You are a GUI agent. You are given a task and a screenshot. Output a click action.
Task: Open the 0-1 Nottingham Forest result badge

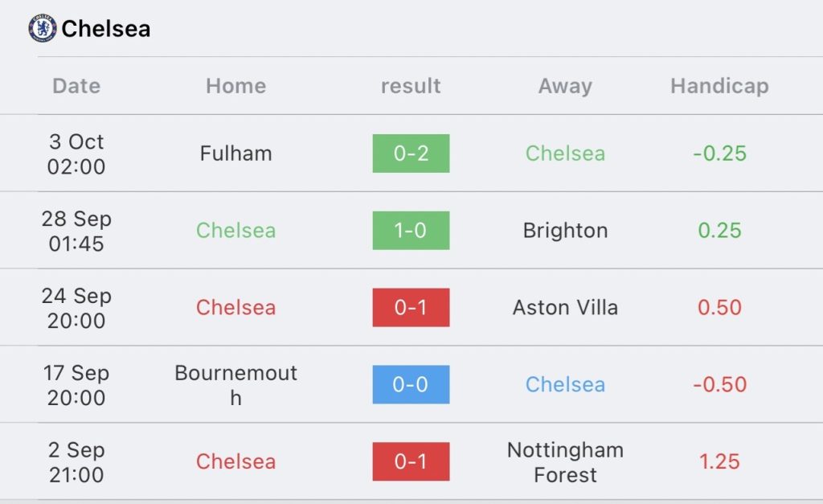tap(411, 462)
